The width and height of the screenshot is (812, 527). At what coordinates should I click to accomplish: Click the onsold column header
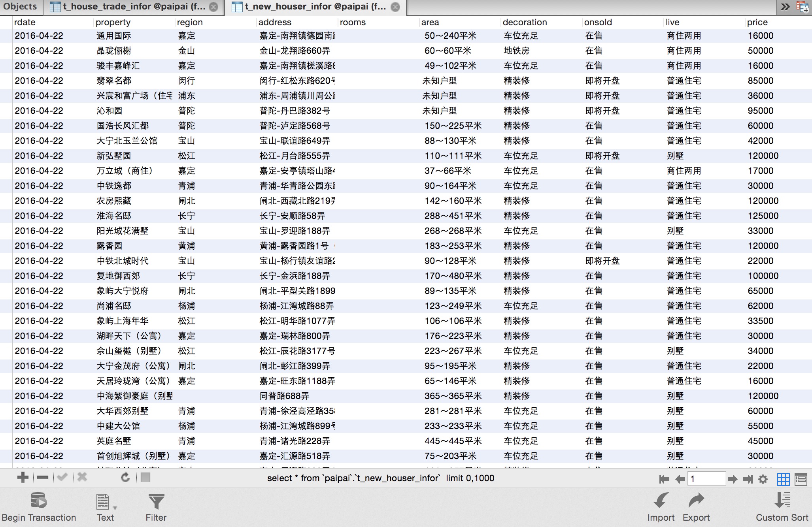623,22
